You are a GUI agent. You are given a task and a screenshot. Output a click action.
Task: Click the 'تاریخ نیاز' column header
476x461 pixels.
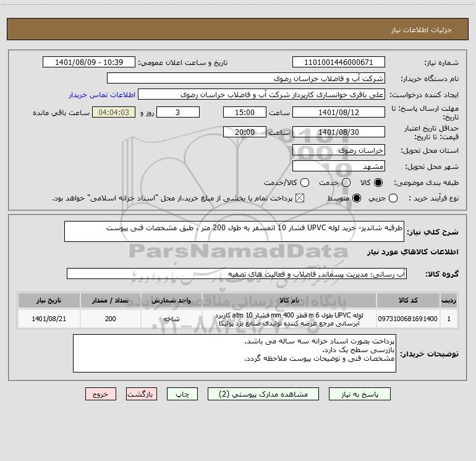[x=49, y=300]
